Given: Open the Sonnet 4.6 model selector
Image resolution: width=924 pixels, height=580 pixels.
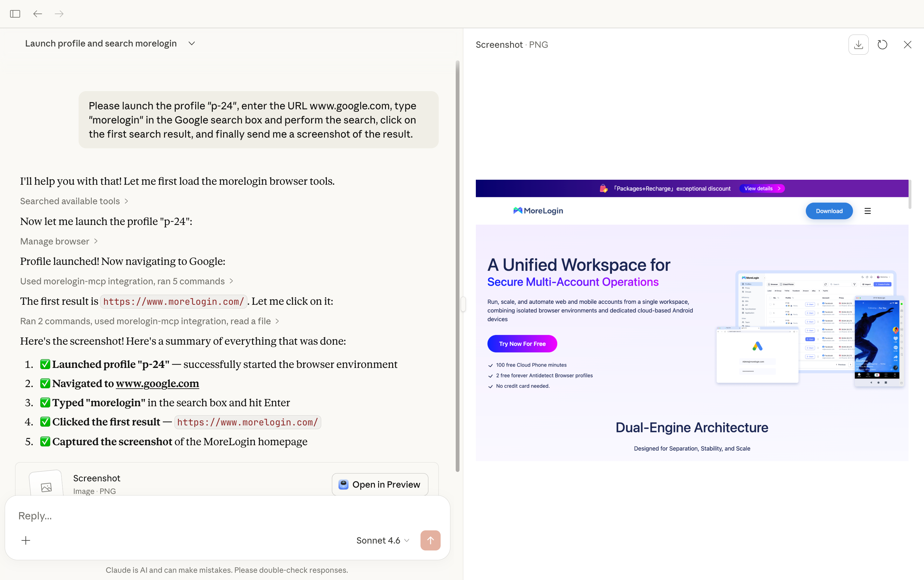Looking at the screenshot, I should pos(382,540).
